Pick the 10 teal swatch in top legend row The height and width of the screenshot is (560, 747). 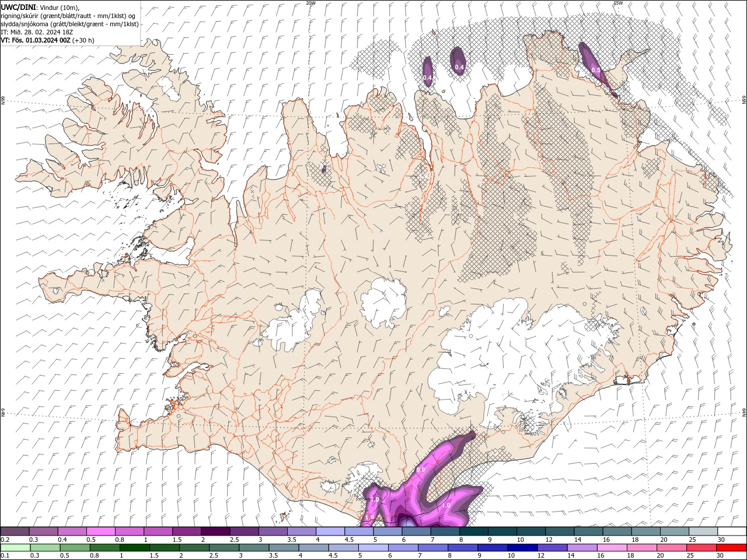click(x=530, y=531)
